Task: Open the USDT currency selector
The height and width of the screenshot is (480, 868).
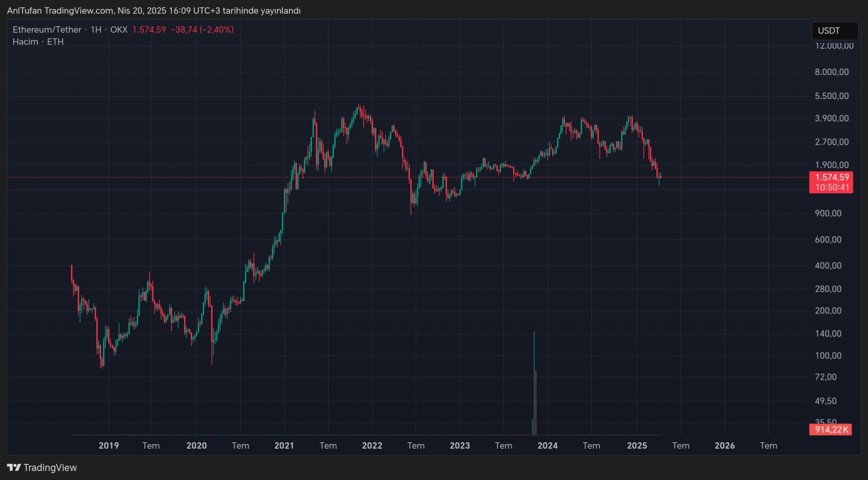Action: [x=834, y=31]
